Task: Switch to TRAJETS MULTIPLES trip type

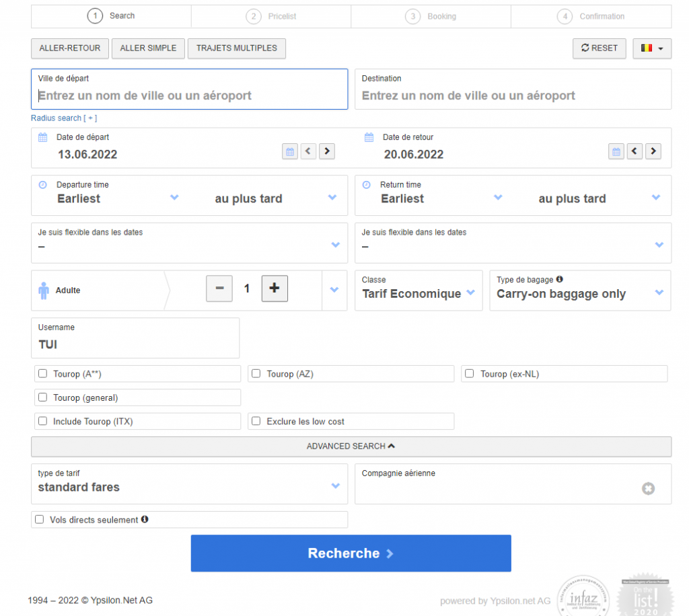Action: click(236, 48)
